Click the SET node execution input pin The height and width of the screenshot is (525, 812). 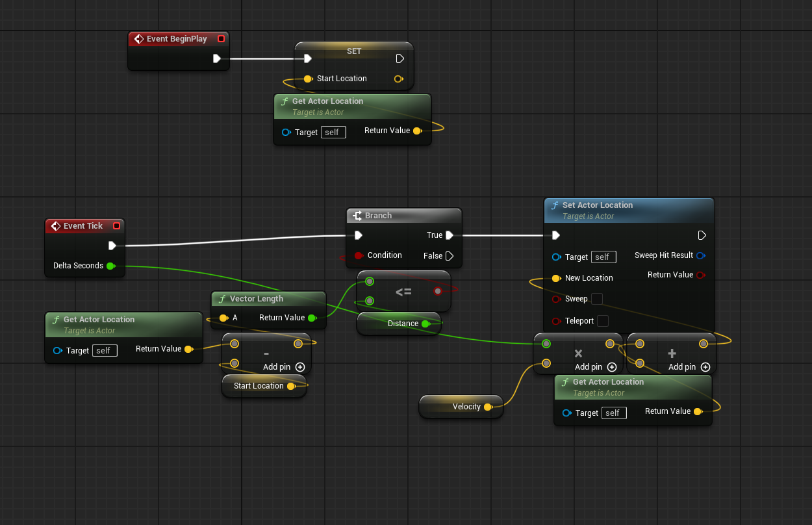(x=307, y=58)
